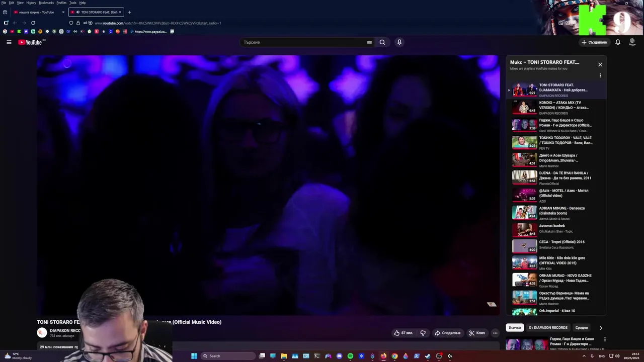Viewport: 644px width, 362px height.
Task: Go to YouTube home via the logo
Action: point(30,42)
